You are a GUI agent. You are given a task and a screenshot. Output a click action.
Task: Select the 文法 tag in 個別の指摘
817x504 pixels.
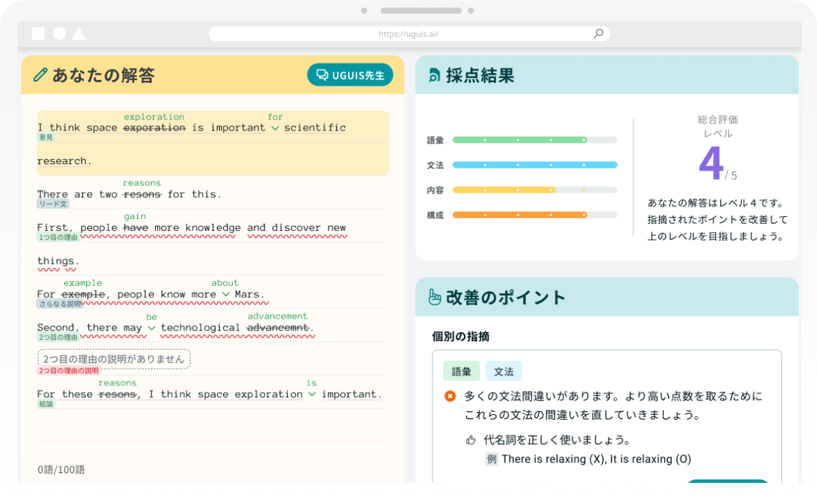(503, 371)
